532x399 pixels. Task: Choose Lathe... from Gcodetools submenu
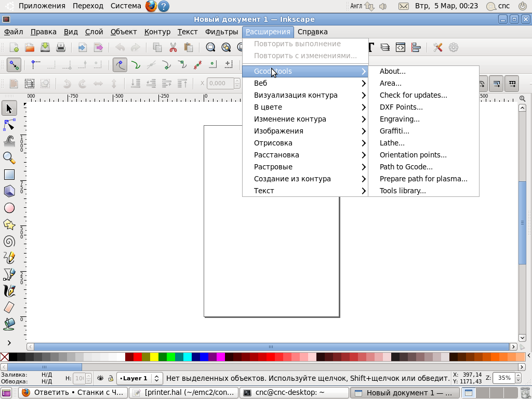[423, 143]
